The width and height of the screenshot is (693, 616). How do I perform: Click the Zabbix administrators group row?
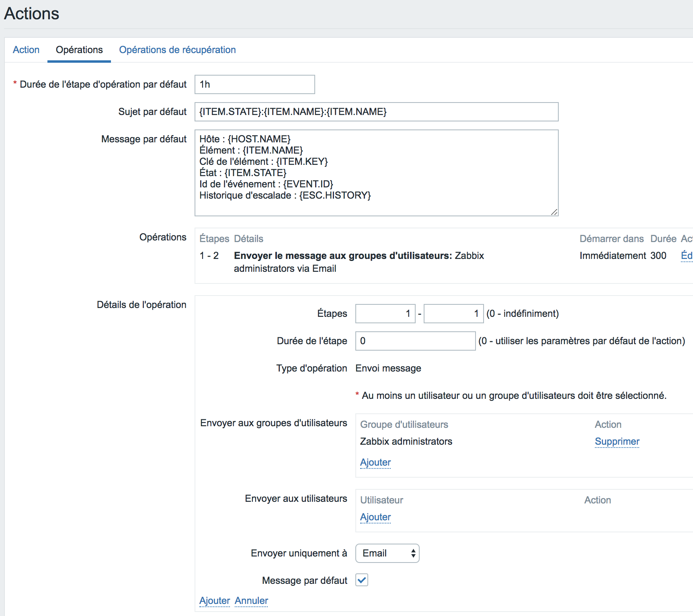pos(406,441)
